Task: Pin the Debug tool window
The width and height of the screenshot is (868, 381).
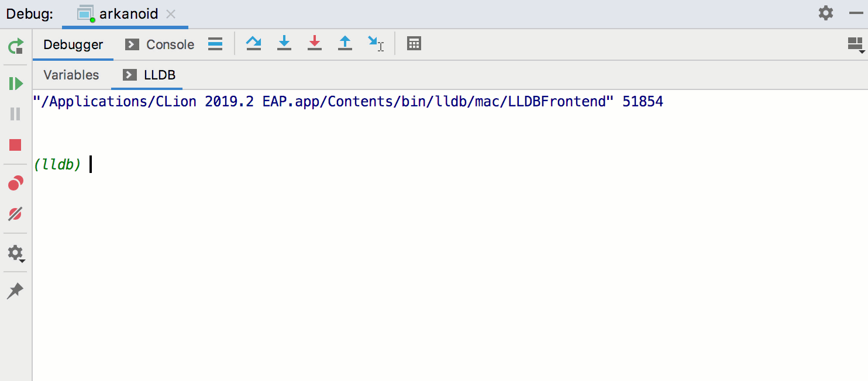Action: click(15, 290)
